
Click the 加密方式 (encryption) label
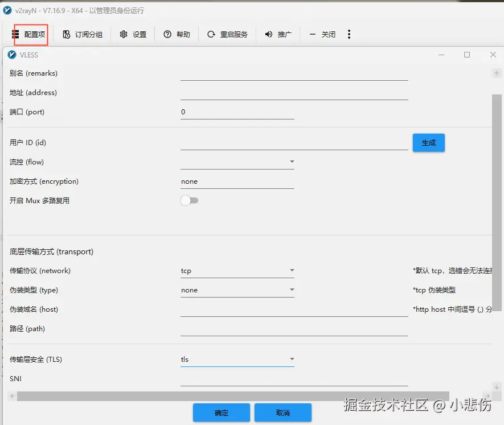pos(44,181)
